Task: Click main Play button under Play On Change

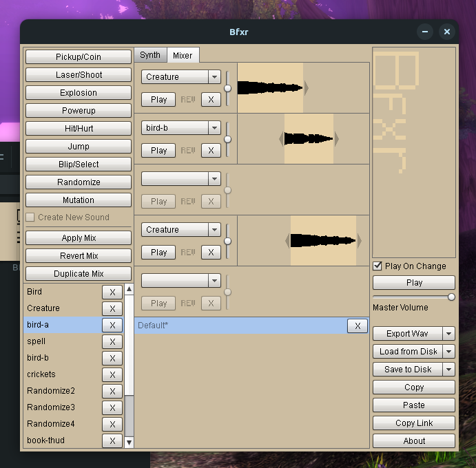Action: [x=414, y=283]
